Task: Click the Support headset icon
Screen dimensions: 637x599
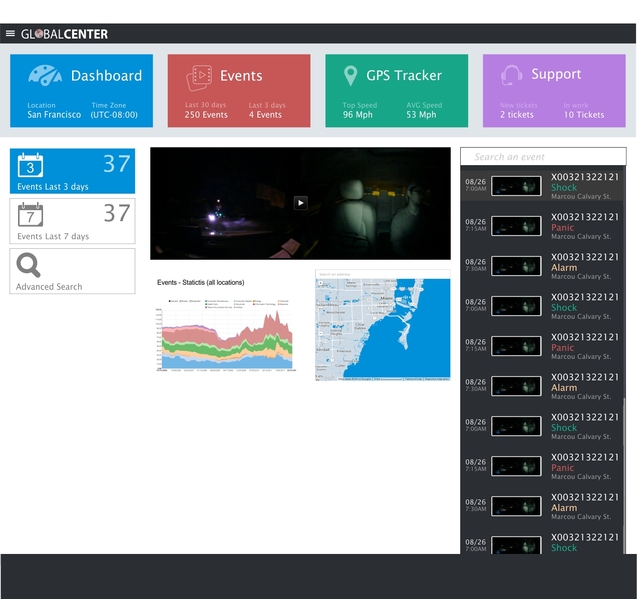Action: pos(511,75)
